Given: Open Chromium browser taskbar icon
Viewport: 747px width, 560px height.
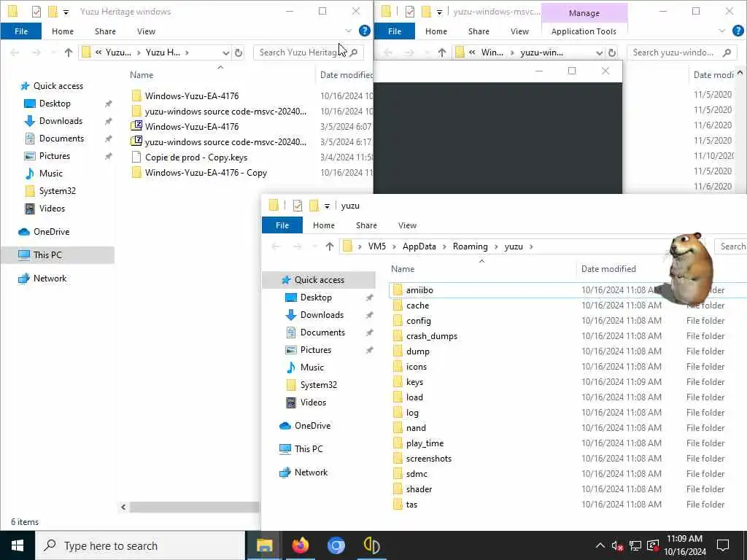Looking at the screenshot, I should tap(336, 545).
